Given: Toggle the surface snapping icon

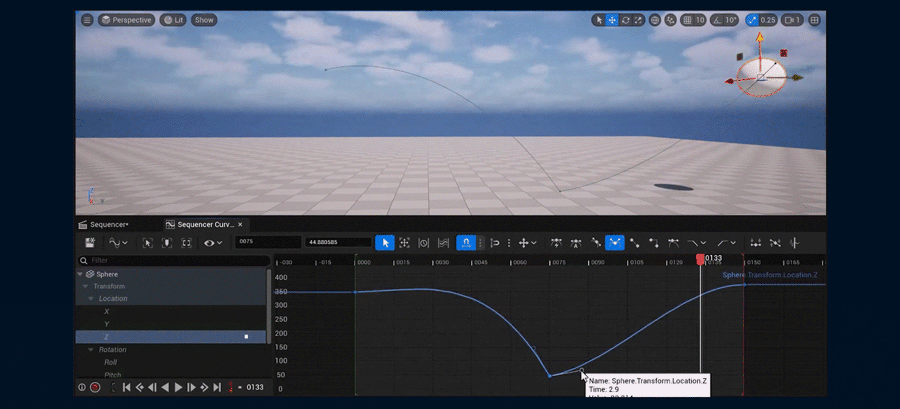Looking at the screenshot, I should pyautogui.click(x=670, y=20).
